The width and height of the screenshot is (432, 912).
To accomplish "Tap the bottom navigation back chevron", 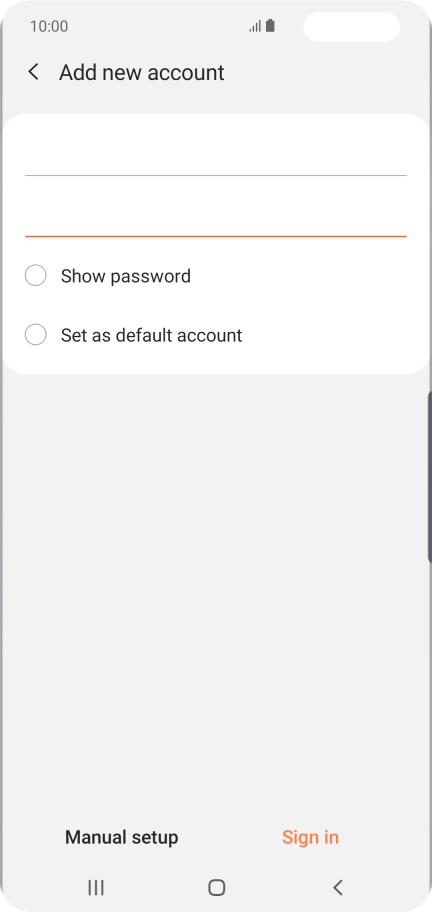I will (x=337, y=887).
